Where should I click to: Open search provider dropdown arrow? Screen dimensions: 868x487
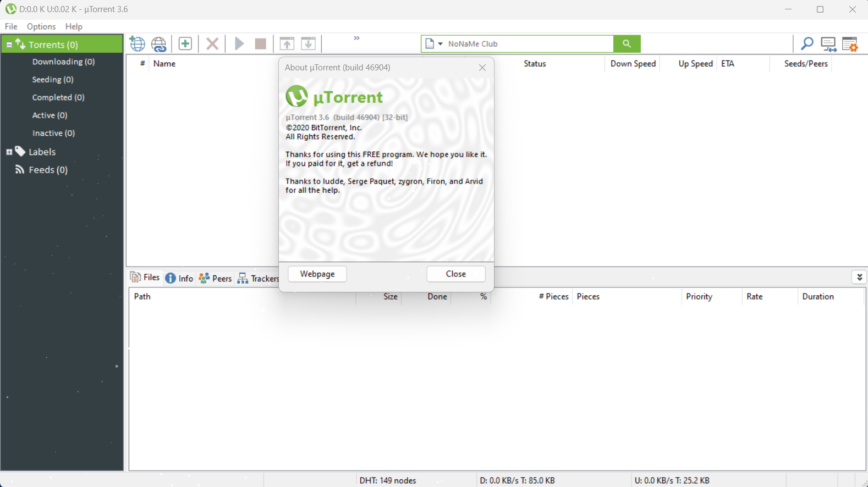(x=441, y=43)
